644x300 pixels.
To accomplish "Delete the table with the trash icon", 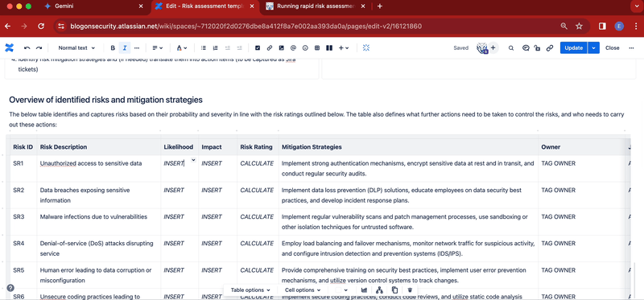I will click(x=410, y=290).
